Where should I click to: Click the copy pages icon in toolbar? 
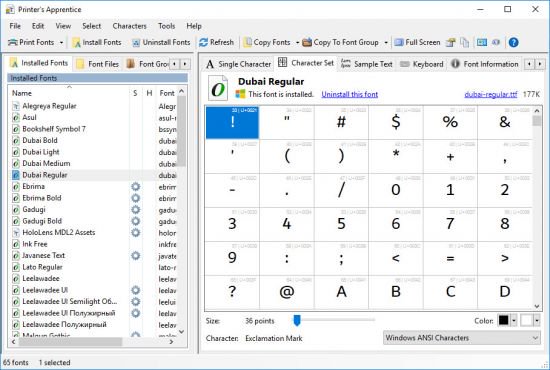464,42
